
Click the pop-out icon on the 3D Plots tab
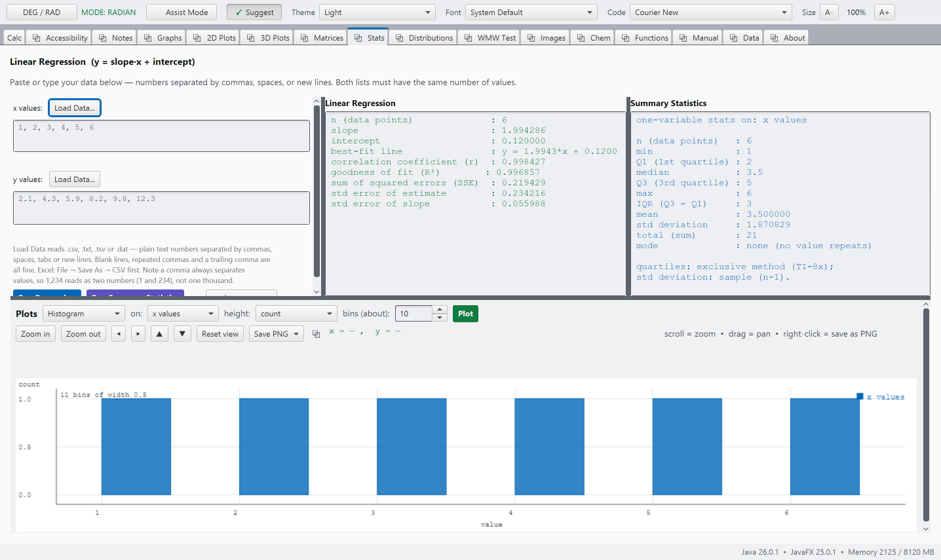coord(251,38)
